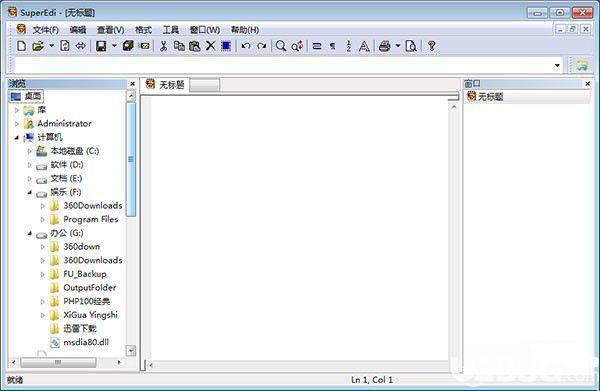Collapse the 办公 (G:) drive node
The width and height of the screenshot is (600, 391).
click(29, 233)
